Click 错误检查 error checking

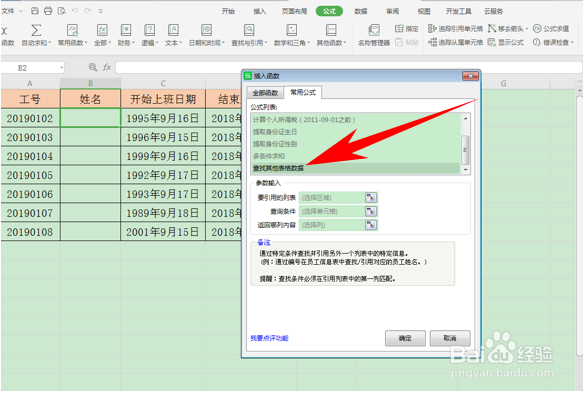pos(551,42)
